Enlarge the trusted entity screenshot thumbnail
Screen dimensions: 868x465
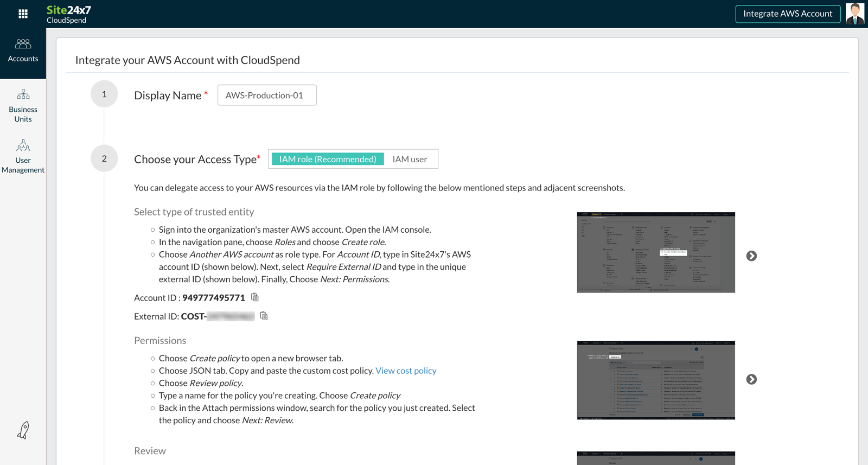(x=656, y=252)
